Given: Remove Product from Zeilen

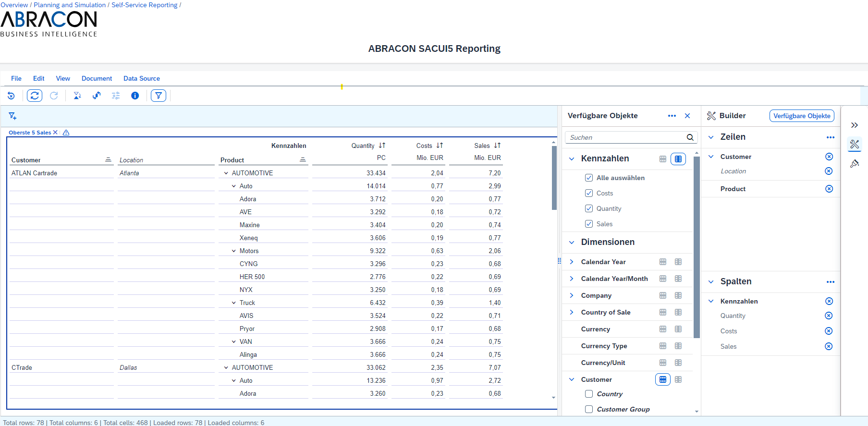Looking at the screenshot, I should [x=829, y=189].
